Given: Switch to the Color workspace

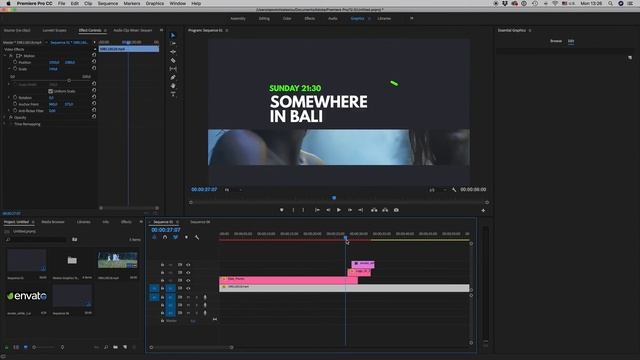Looking at the screenshot, I should pyautogui.click(x=287, y=18).
